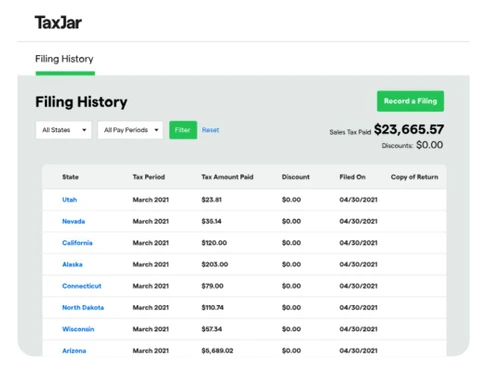
Task: Open the California state link
Action: tap(77, 243)
